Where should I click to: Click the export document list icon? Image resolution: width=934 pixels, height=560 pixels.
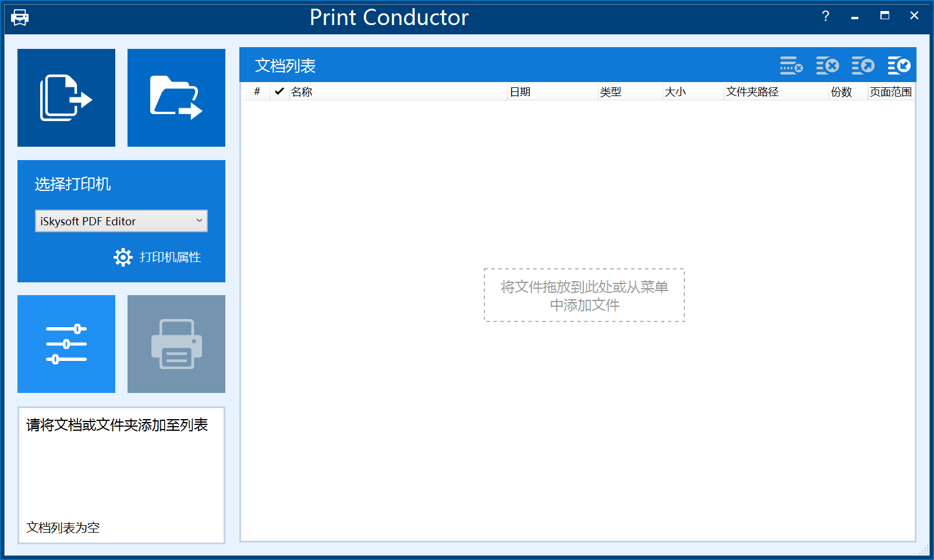tap(863, 66)
